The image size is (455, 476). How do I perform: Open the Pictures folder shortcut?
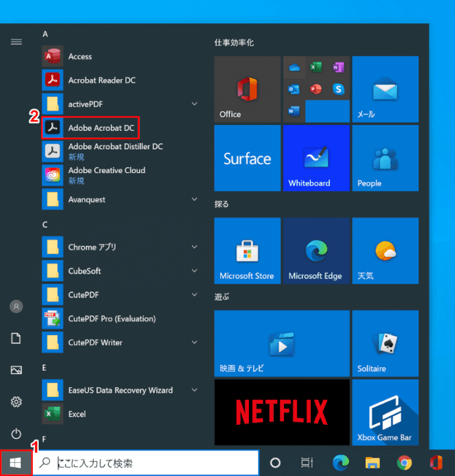click(x=16, y=370)
